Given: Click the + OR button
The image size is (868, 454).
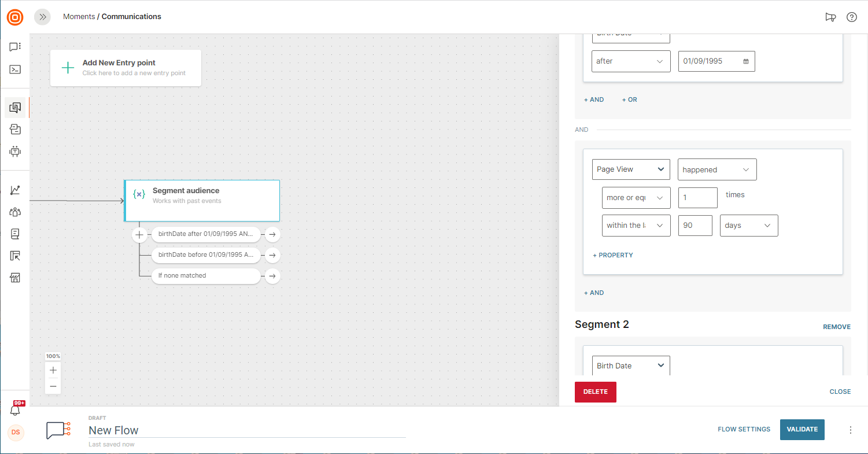Looking at the screenshot, I should [x=629, y=99].
